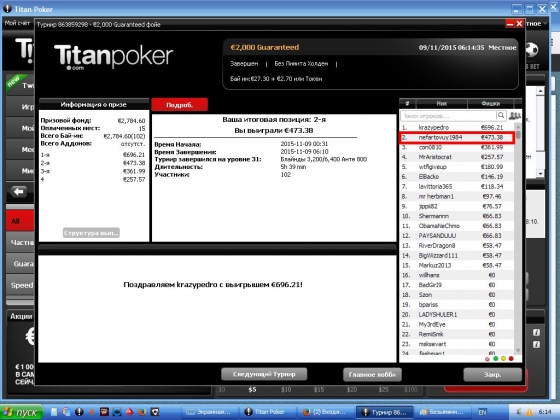Click the soccer ball icon in the lobby header
This screenshot has height=420, width=560.
(531, 50)
